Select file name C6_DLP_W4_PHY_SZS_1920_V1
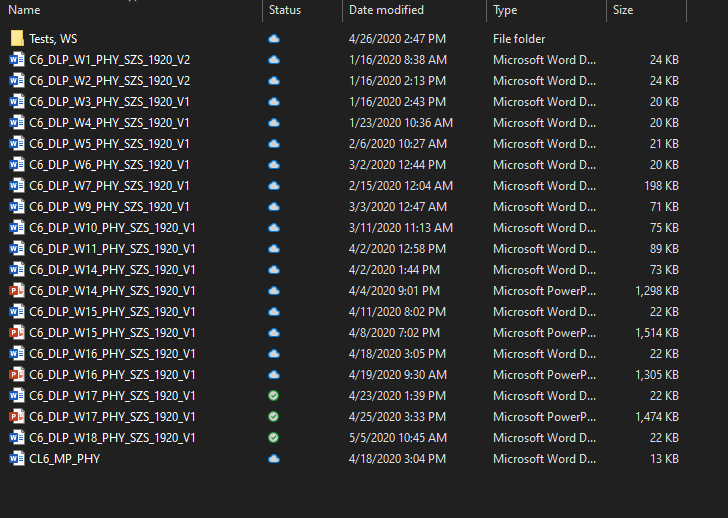The height and width of the screenshot is (518, 728). click(109, 123)
